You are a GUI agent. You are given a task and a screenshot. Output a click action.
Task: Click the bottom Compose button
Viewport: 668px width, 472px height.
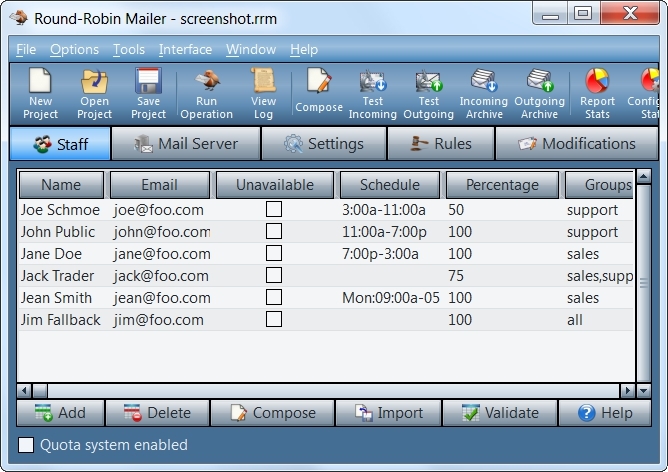coord(272,413)
